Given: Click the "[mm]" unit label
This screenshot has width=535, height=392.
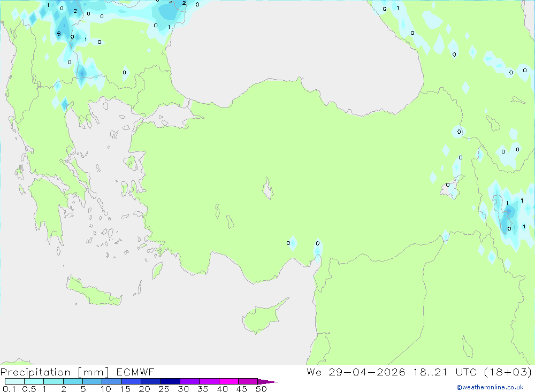Looking at the screenshot, I should point(94,372).
